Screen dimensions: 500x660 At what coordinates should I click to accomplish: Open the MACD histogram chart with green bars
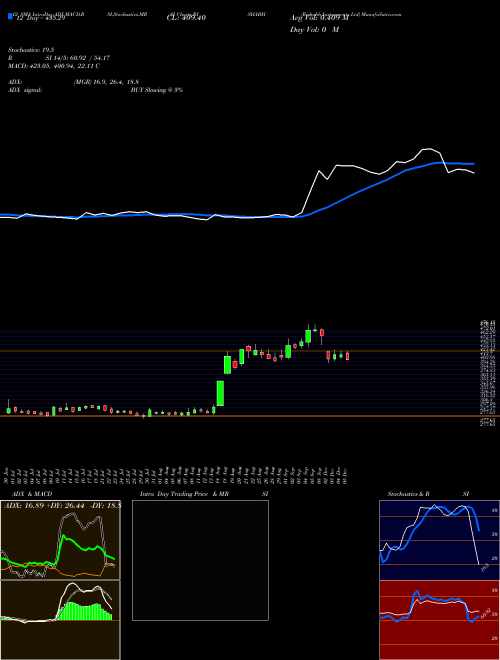[60, 620]
